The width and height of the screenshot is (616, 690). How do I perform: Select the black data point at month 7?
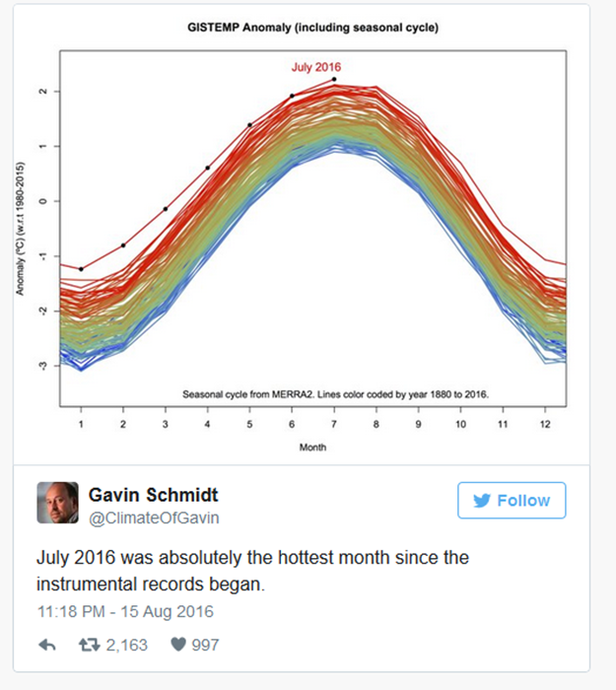pos(334,79)
